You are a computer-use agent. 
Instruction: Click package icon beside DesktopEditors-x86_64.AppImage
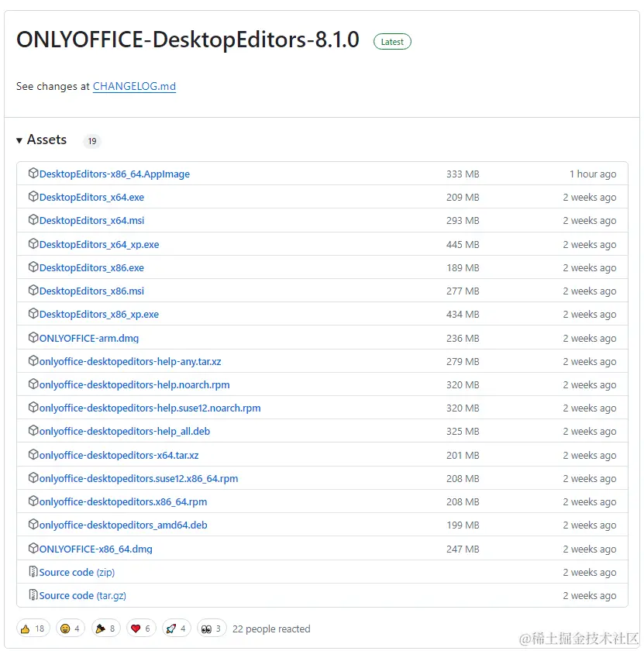[33, 173]
